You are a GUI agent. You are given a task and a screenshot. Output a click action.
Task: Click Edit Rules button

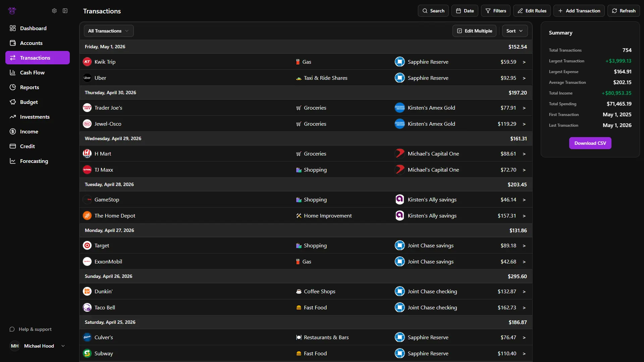[x=532, y=11]
